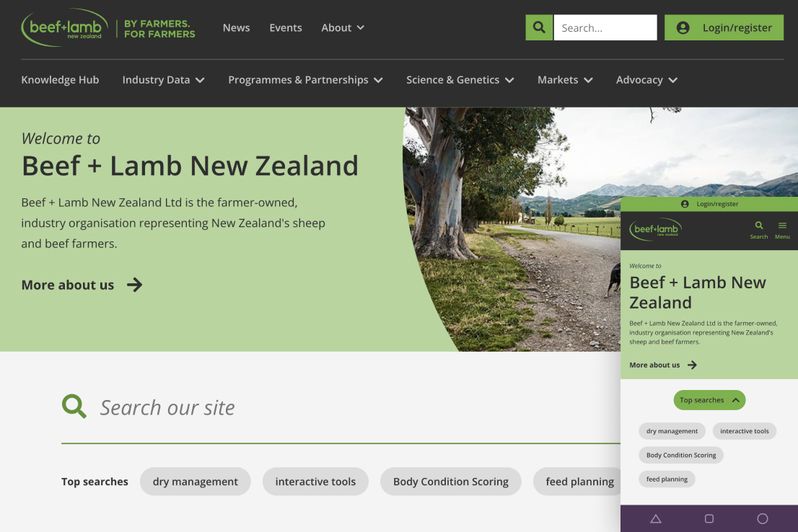Click the Beef + Lamb New Zealand desktop logo

pyautogui.click(x=65, y=27)
